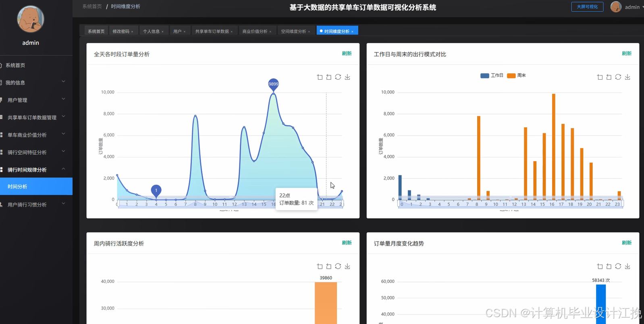644x324 pixels.
Task: Click the orange weekend bar at hour 8
Action: click(478, 158)
